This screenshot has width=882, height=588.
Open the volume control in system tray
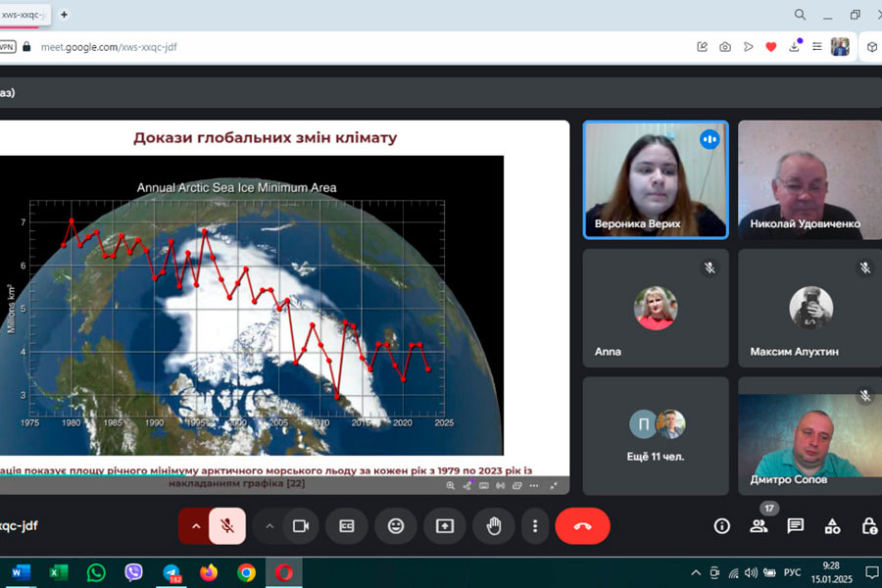pyautogui.click(x=751, y=572)
